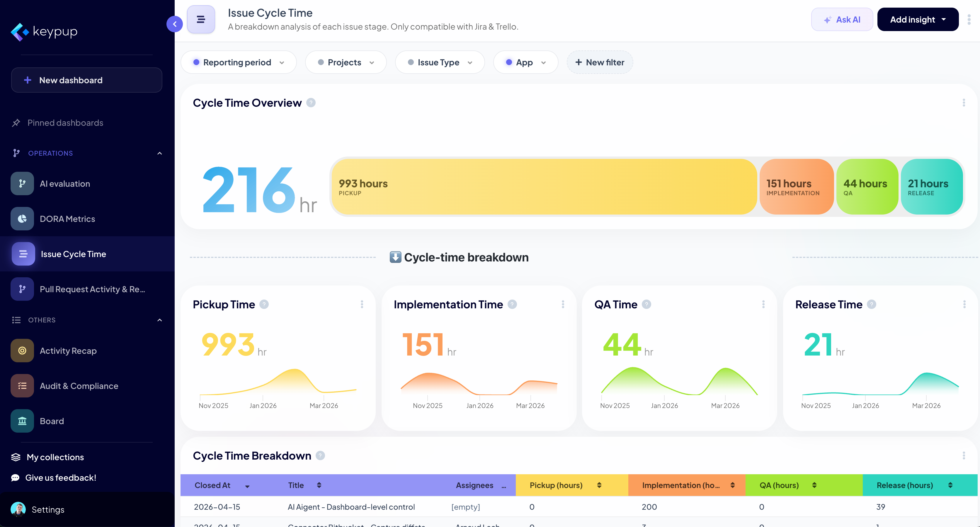
Task: Open the App filter dropdown
Action: pos(526,62)
